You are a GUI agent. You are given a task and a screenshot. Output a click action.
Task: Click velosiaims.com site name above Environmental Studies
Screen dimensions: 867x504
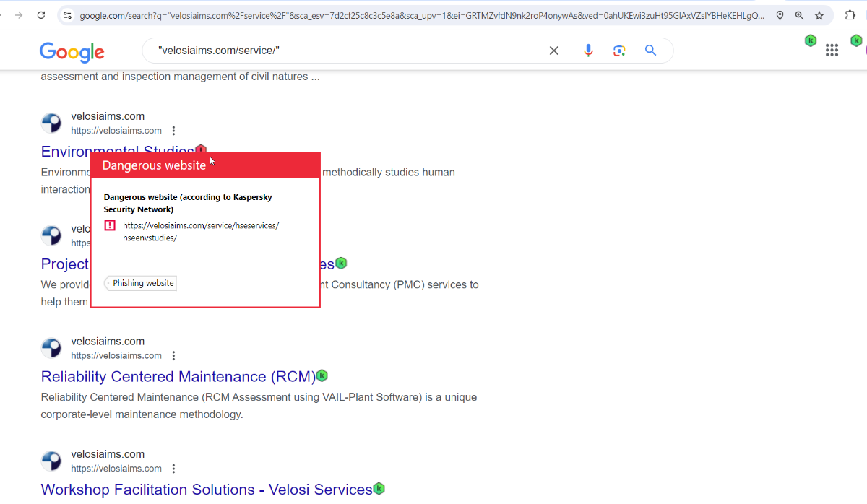(x=108, y=116)
